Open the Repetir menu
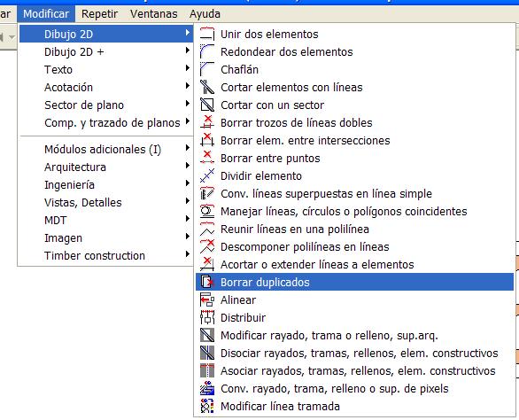519x420 pixels. coord(99,14)
